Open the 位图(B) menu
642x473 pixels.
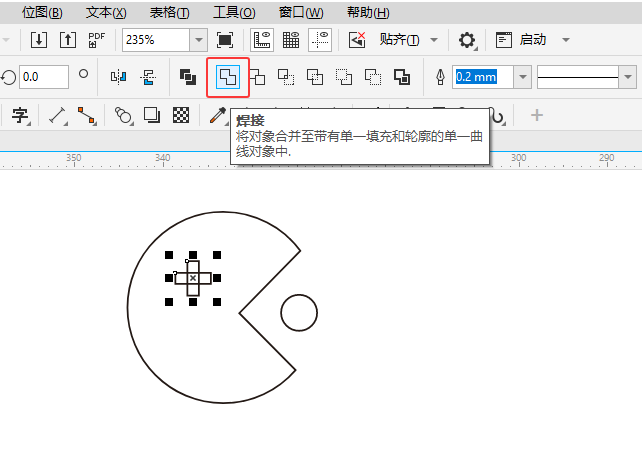pyautogui.click(x=42, y=13)
